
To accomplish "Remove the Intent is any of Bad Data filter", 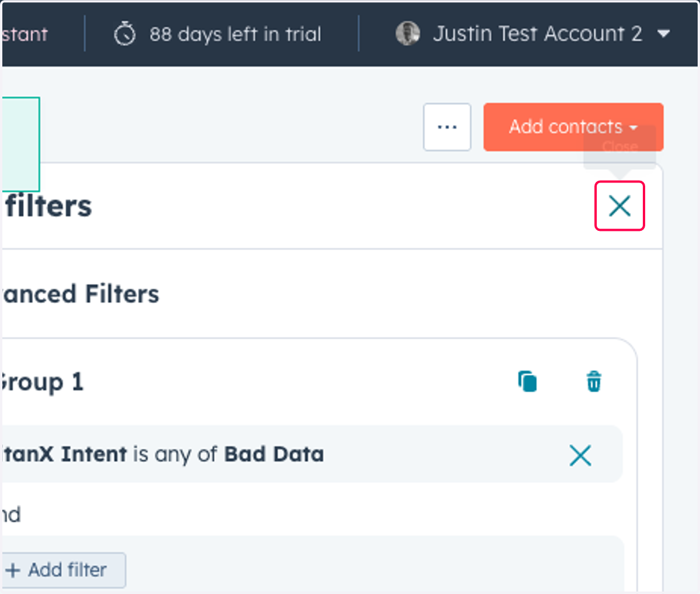I will tap(580, 455).
